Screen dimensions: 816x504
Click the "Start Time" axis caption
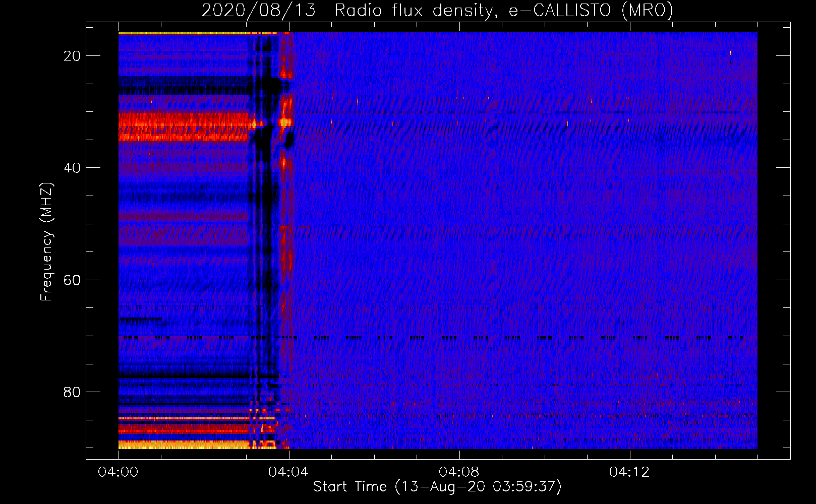coord(437,487)
